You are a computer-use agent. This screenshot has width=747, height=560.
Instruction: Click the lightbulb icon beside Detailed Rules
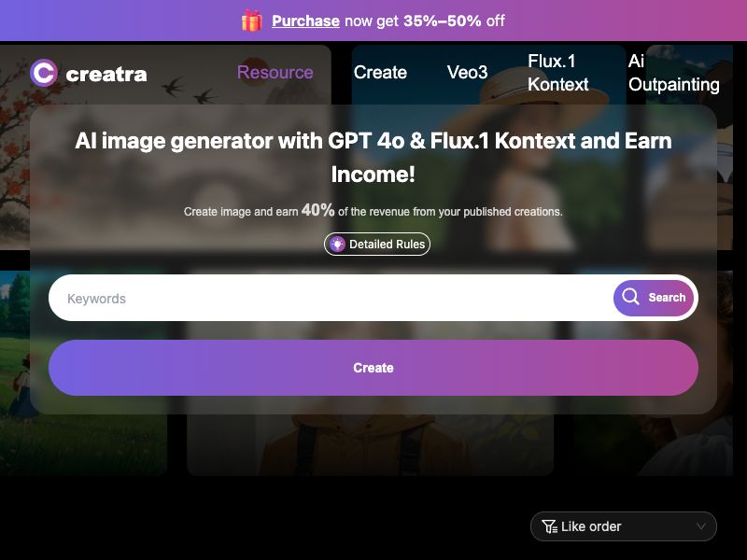pyautogui.click(x=337, y=245)
